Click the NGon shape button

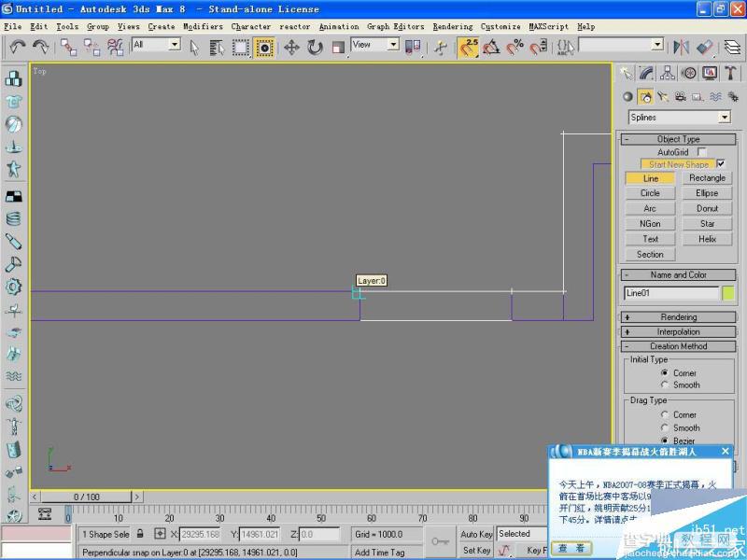650,224
